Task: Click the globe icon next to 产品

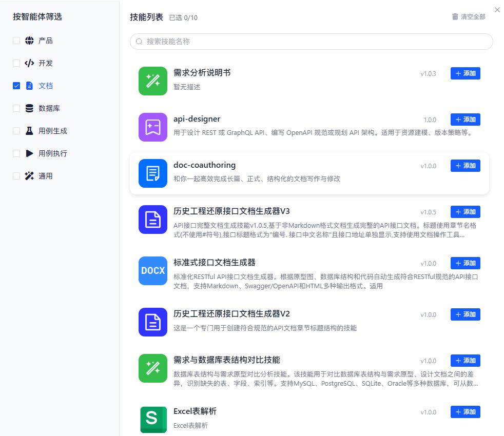Action: 29,41
